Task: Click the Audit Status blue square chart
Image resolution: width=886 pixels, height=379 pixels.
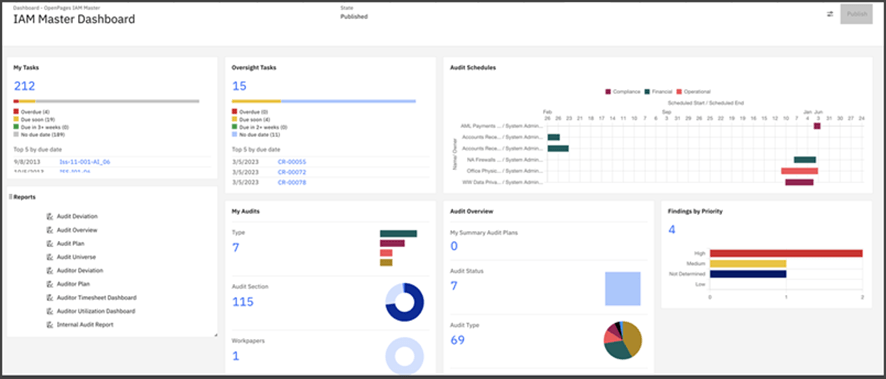Action: click(x=623, y=289)
